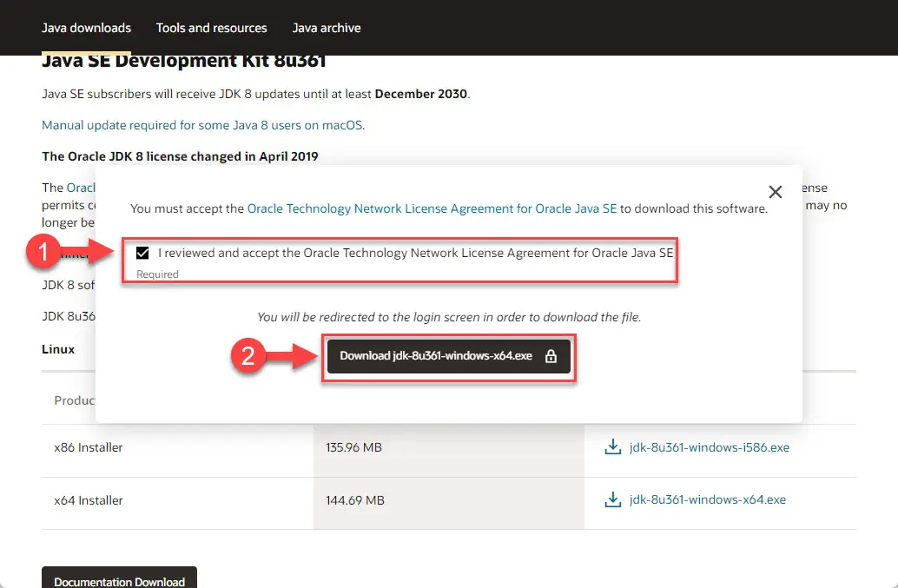
Task: Click the x86 Installer row label
Action: (x=89, y=447)
